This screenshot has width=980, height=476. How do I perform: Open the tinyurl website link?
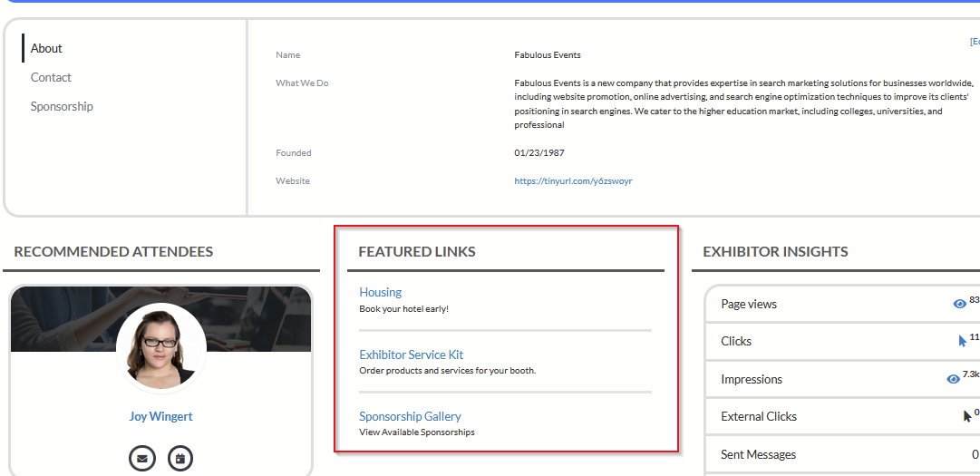click(x=573, y=181)
